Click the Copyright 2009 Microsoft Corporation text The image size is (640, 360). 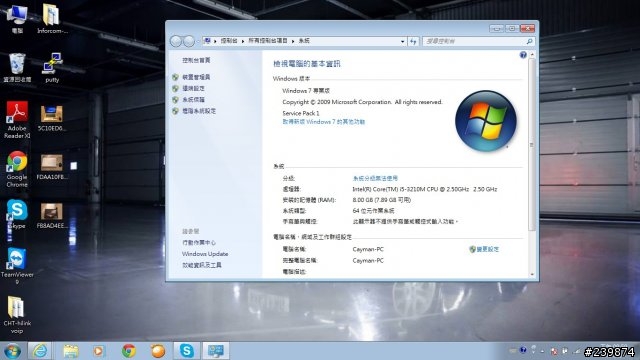point(362,102)
